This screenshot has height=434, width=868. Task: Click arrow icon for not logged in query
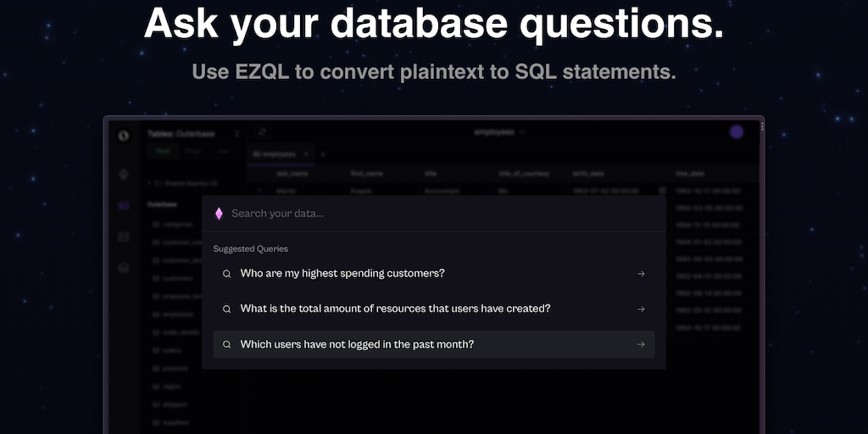pos(641,345)
